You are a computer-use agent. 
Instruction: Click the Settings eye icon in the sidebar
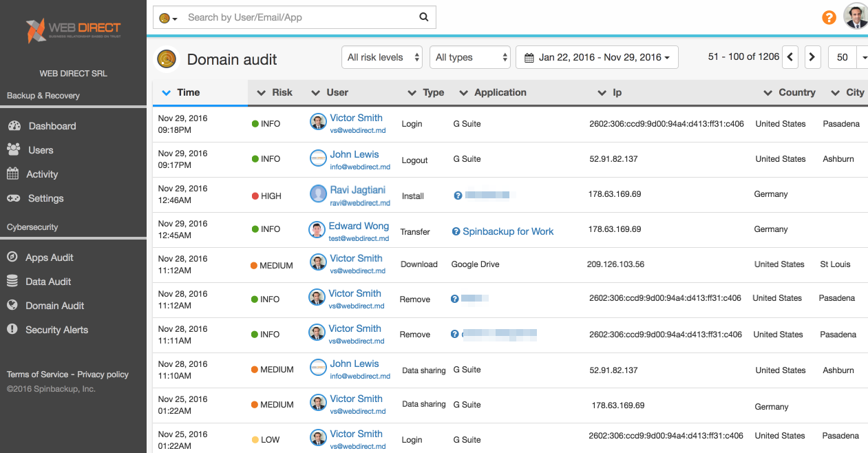click(x=14, y=198)
